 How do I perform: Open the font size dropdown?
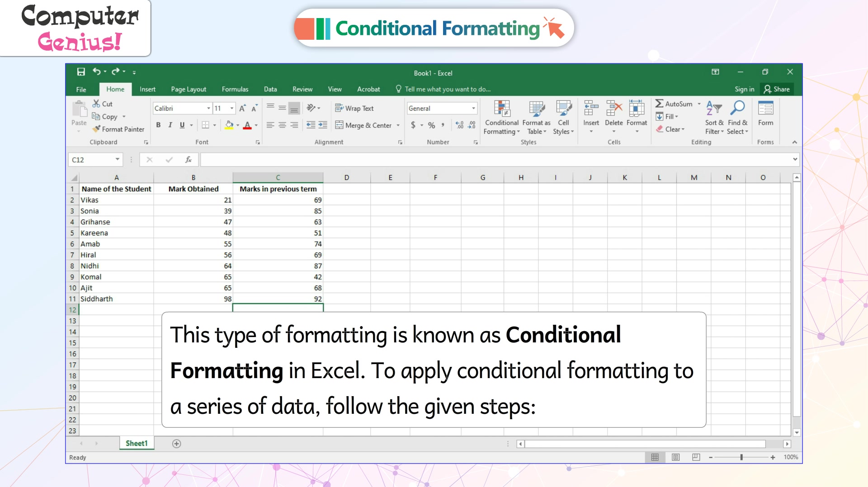click(232, 108)
